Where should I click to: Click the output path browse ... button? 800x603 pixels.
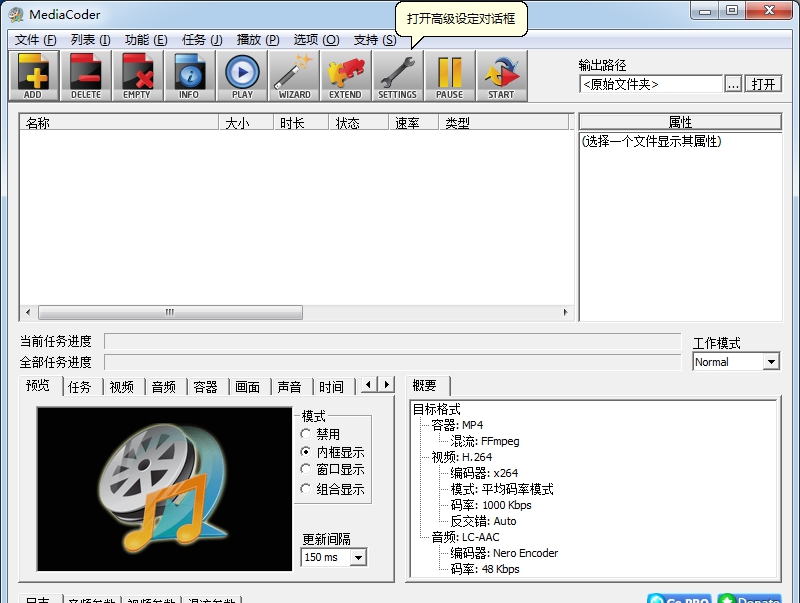tap(733, 84)
